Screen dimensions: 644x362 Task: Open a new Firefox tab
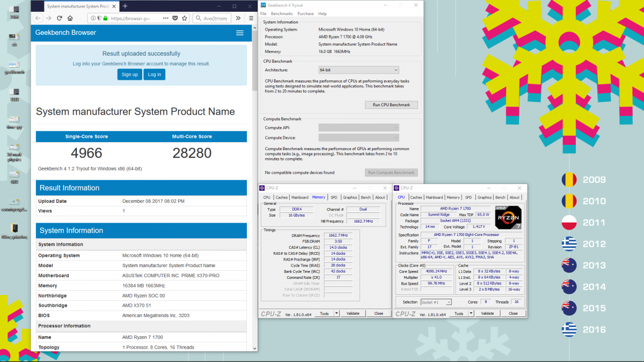(x=125, y=6)
